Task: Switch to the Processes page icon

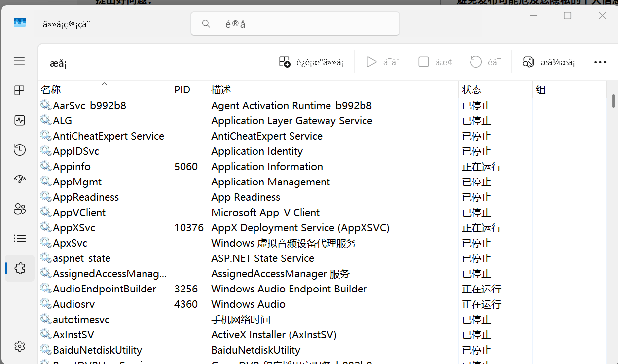Action: (x=19, y=90)
